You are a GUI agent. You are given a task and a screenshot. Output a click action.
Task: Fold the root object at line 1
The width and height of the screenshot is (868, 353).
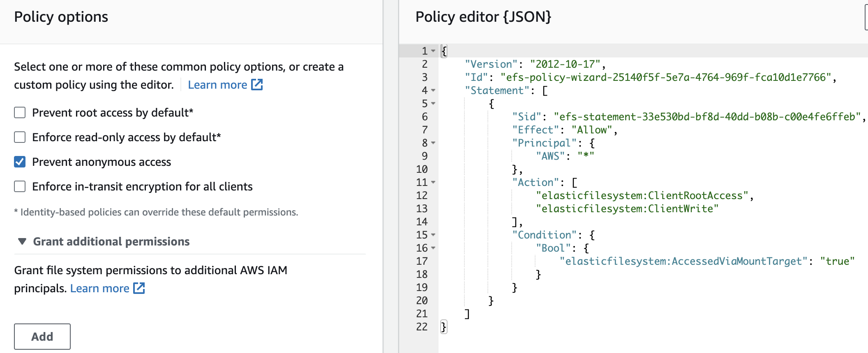[433, 51]
